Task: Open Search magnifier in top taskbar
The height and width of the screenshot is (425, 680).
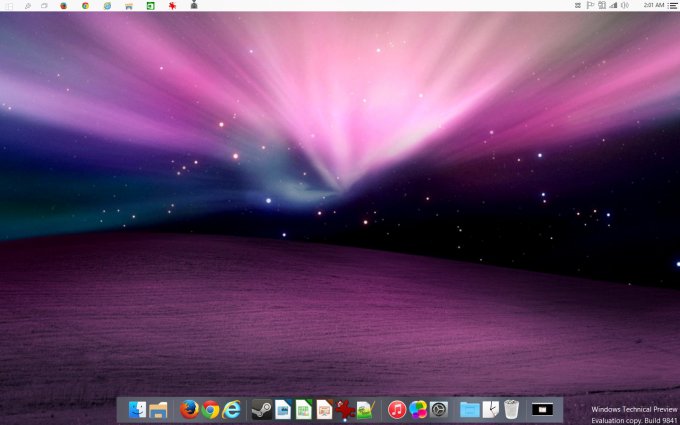Action: pyautogui.click(x=27, y=5)
